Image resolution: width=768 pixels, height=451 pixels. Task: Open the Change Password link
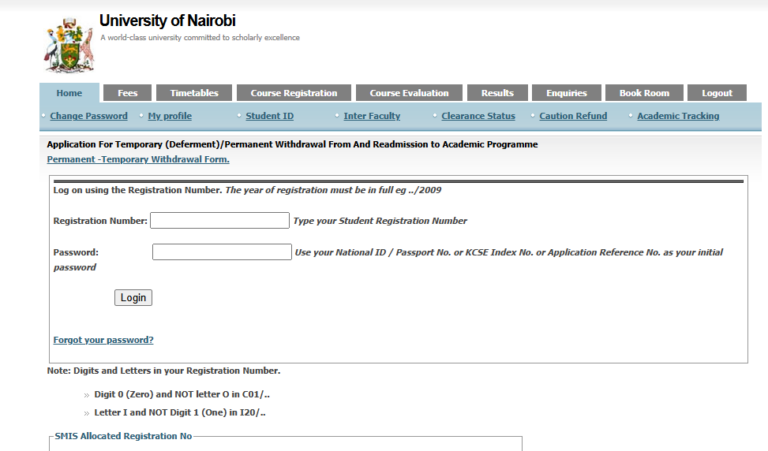pos(89,116)
